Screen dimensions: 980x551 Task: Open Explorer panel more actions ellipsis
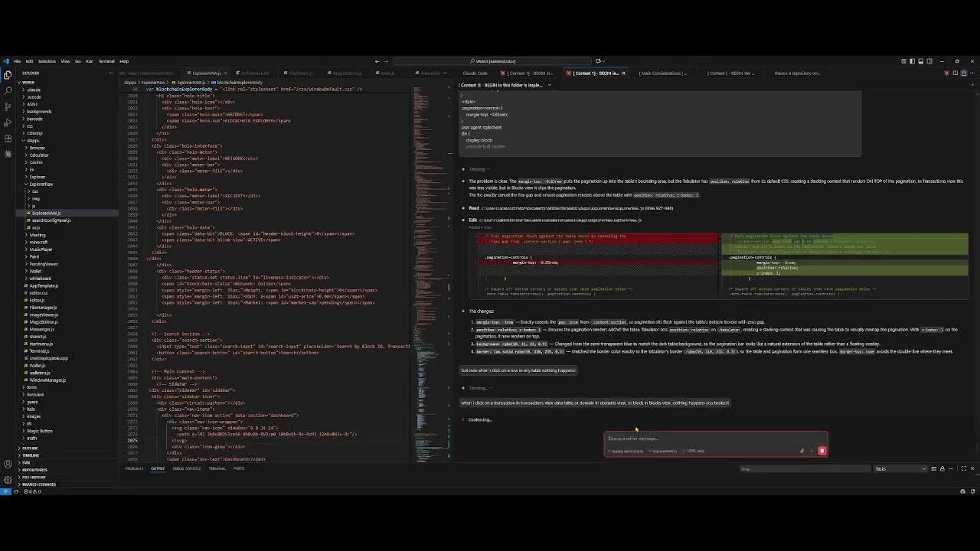111,73
